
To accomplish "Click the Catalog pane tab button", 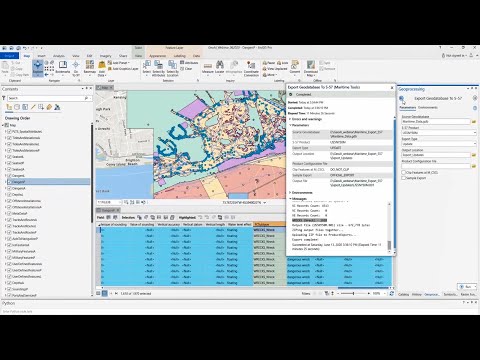I will coord(403,295).
